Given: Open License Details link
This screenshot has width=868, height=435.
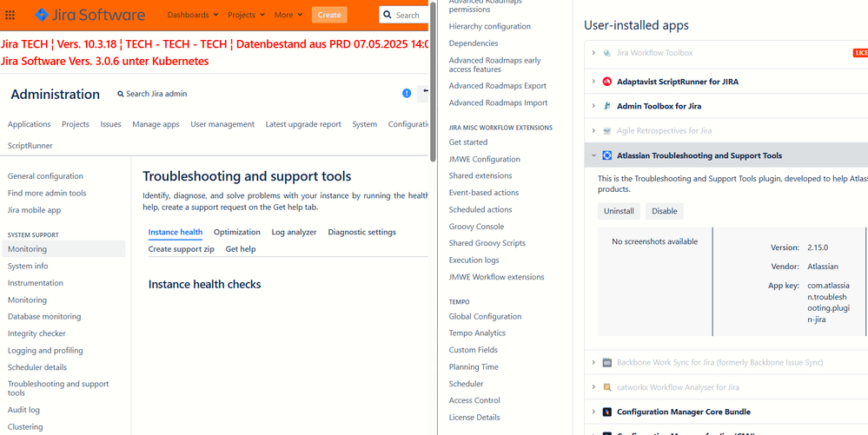Looking at the screenshot, I should [x=474, y=418].
